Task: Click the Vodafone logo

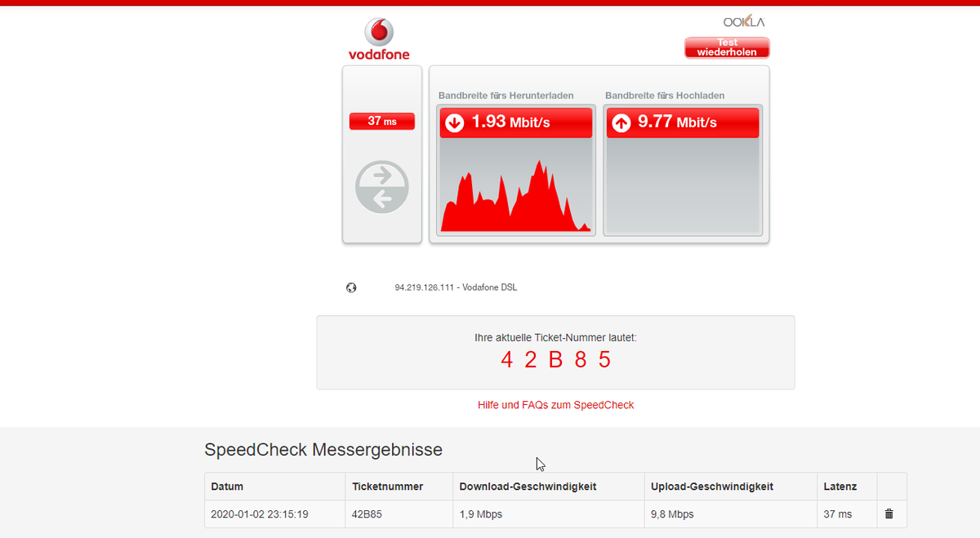Action: pyautogui.click(x=379, y=39)
